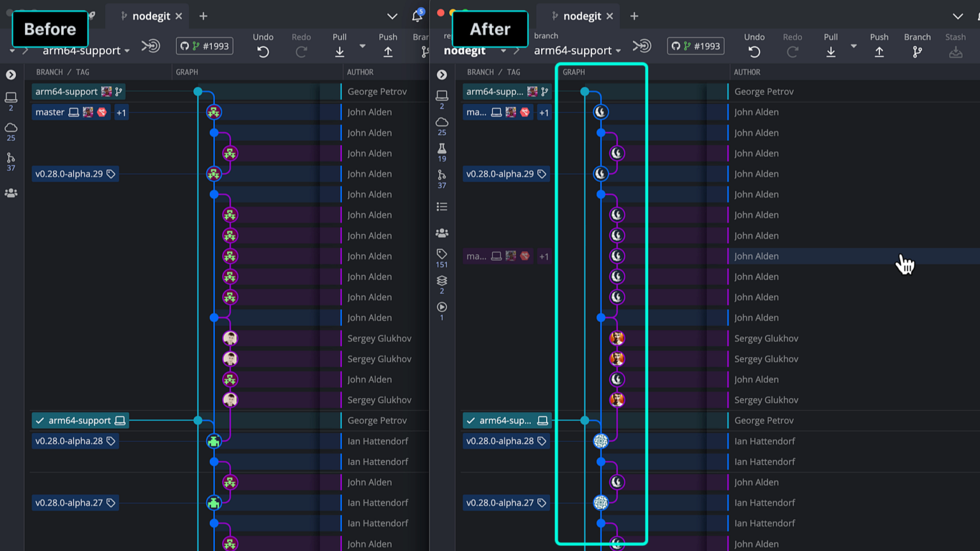This screenshot has height=551, width=980.
Task: Expand left panel arrow in After window
Action: click(442, 75)
